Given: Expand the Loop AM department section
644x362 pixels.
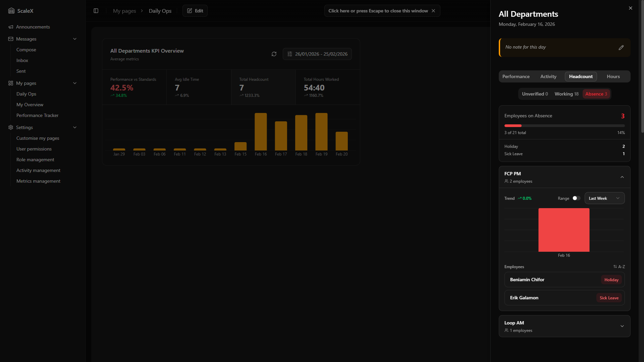Looking at the screenshot, I should click(622, 326).
